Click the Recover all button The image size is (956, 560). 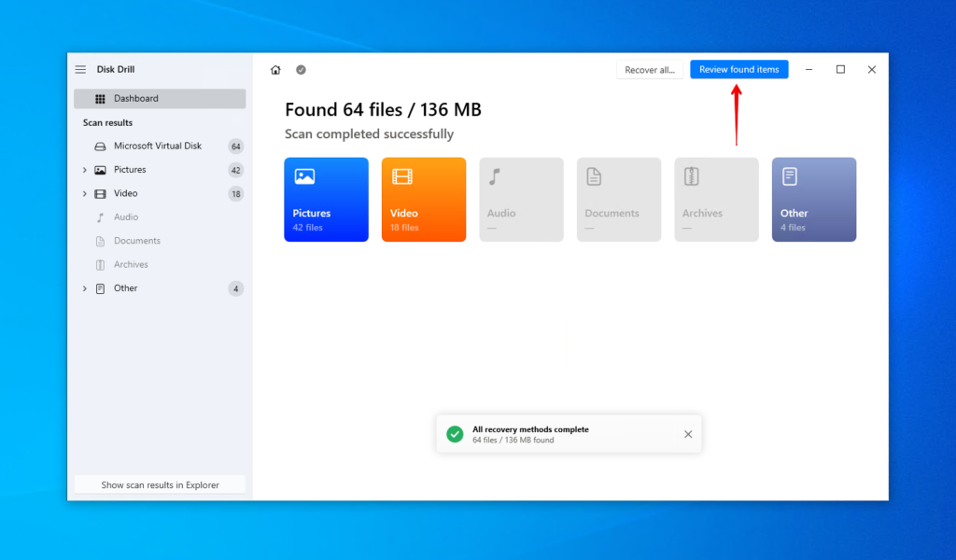(650, 68)
